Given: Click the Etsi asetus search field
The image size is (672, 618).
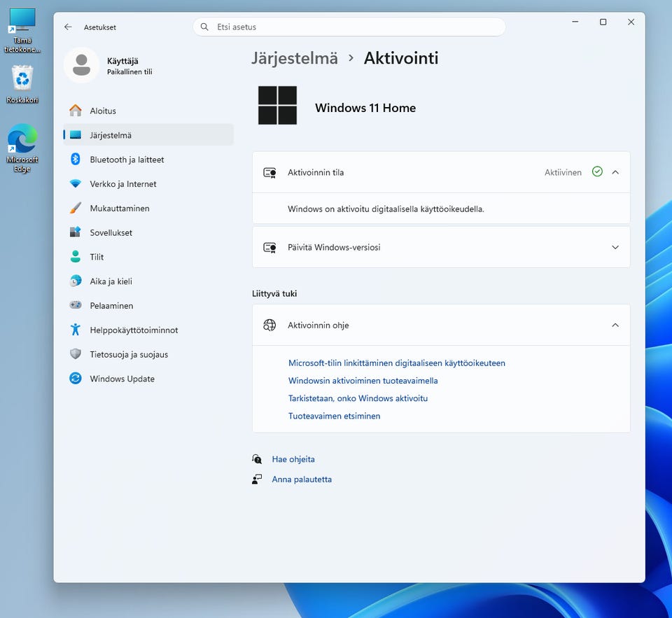Looking at the screenshot, I should click(349, 27).
